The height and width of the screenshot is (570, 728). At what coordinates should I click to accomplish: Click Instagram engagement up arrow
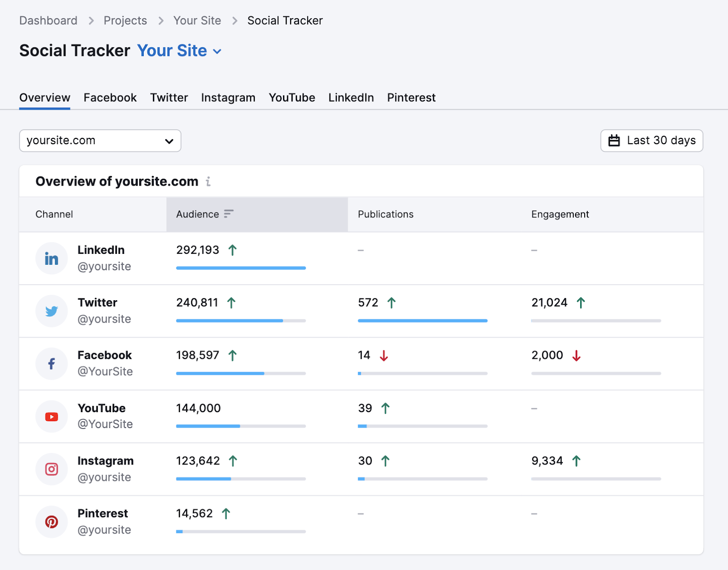pyautogui.click(x=576, y=461)
